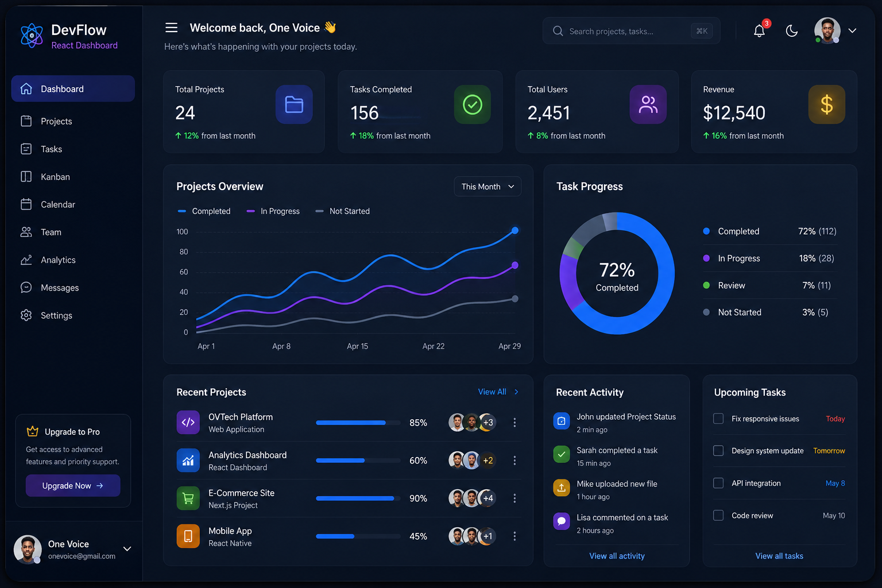Click Sarah completed a task check icon
This screenshot has height=588, width=882.
[562, 454]
